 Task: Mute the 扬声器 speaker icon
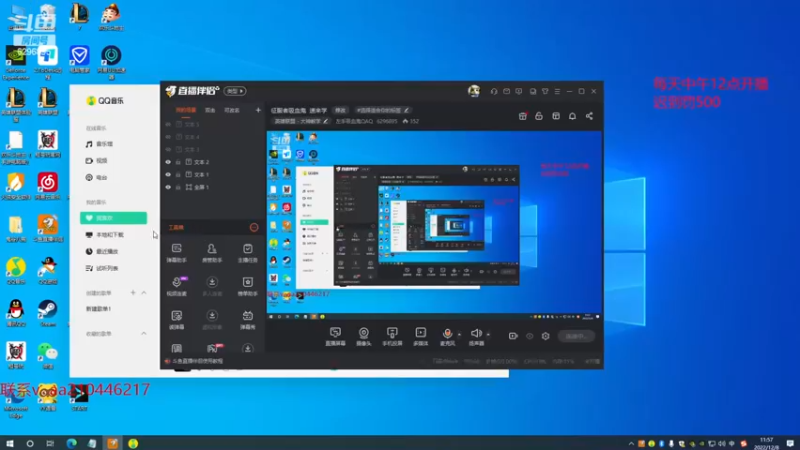click(476, 333)
